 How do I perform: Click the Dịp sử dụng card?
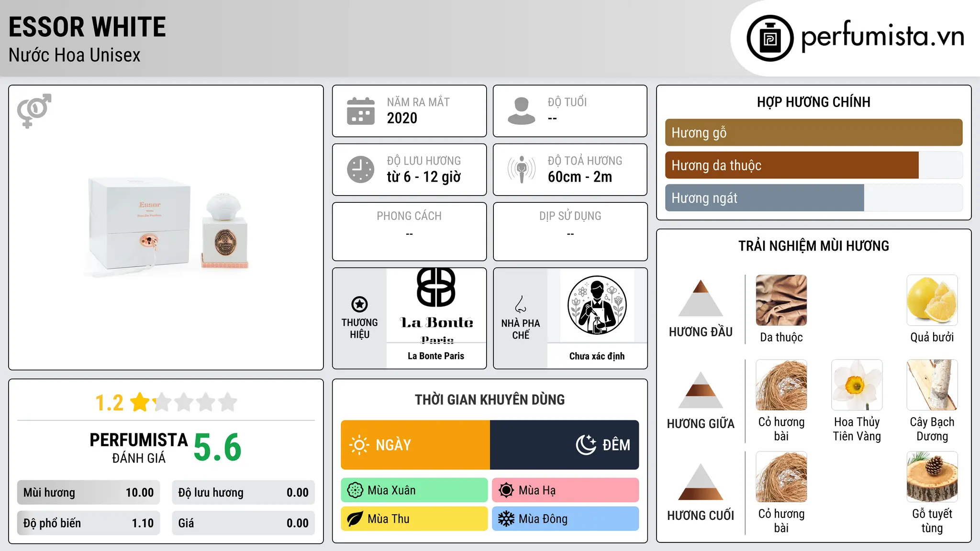point(570,231)
